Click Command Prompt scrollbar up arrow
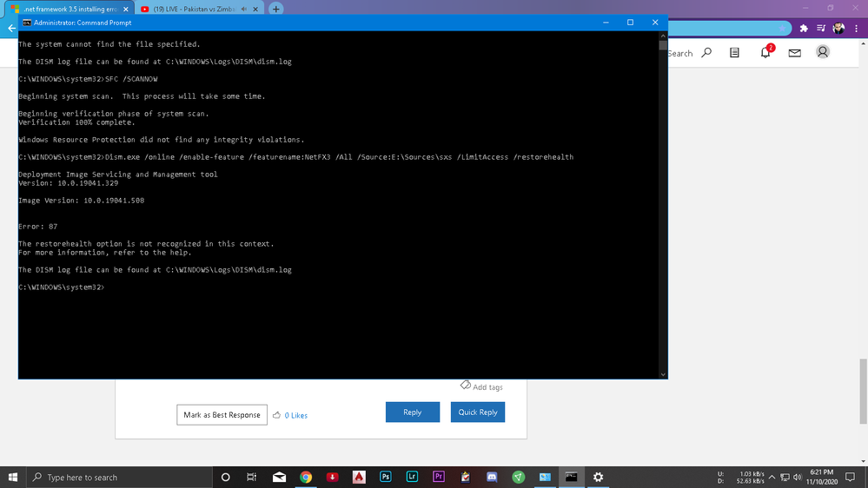This screenshot has width=868, height=488. 663,36
